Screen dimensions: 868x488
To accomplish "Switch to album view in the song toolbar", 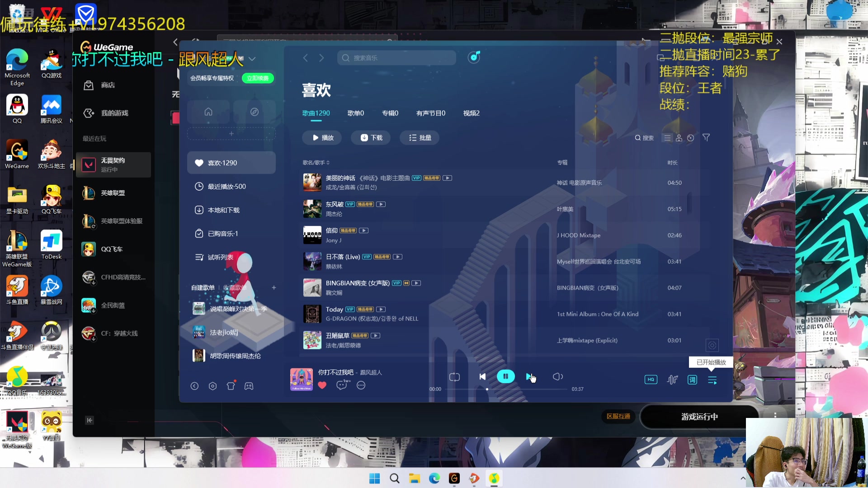I will point(690,138).
